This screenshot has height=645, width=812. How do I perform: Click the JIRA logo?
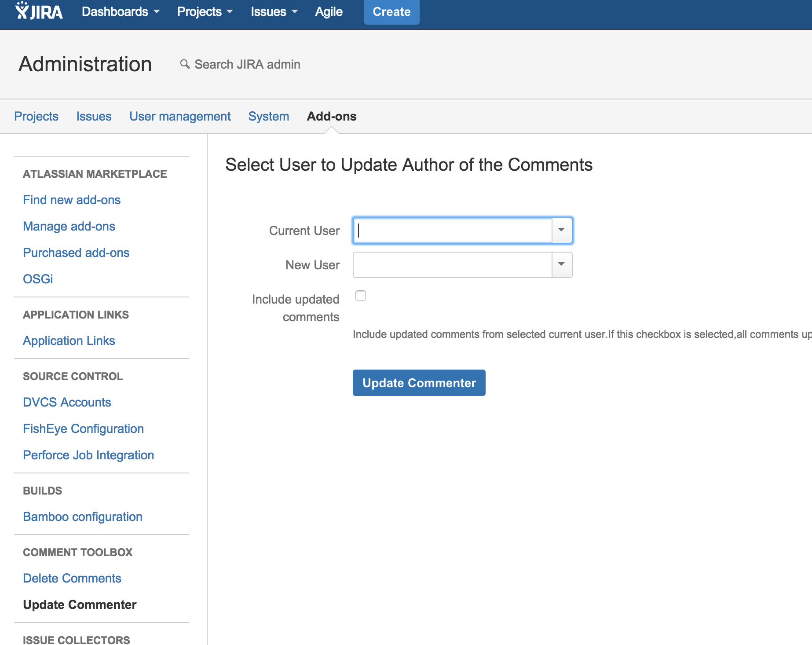coord(39,11)
